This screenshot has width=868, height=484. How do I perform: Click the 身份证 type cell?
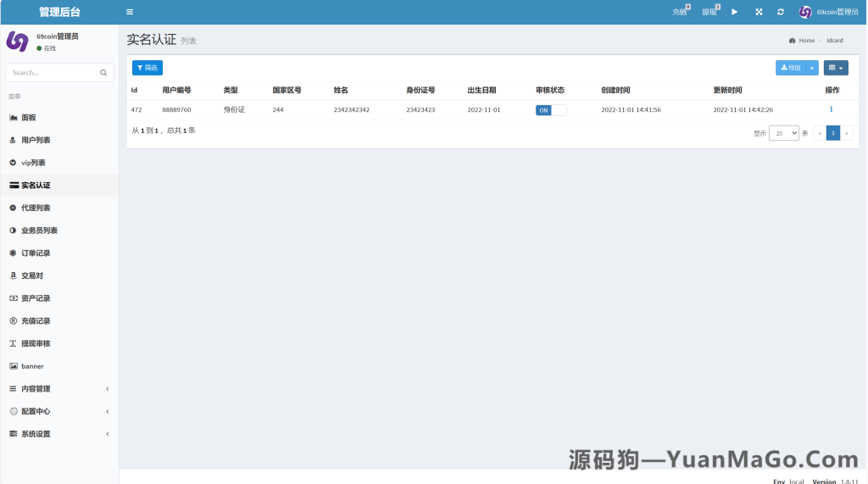234,109
